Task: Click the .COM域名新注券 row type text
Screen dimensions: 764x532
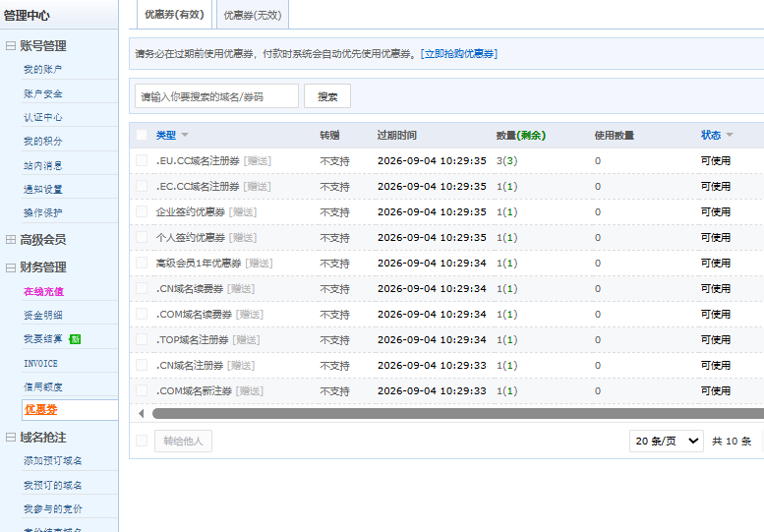Action: (194, 391)
